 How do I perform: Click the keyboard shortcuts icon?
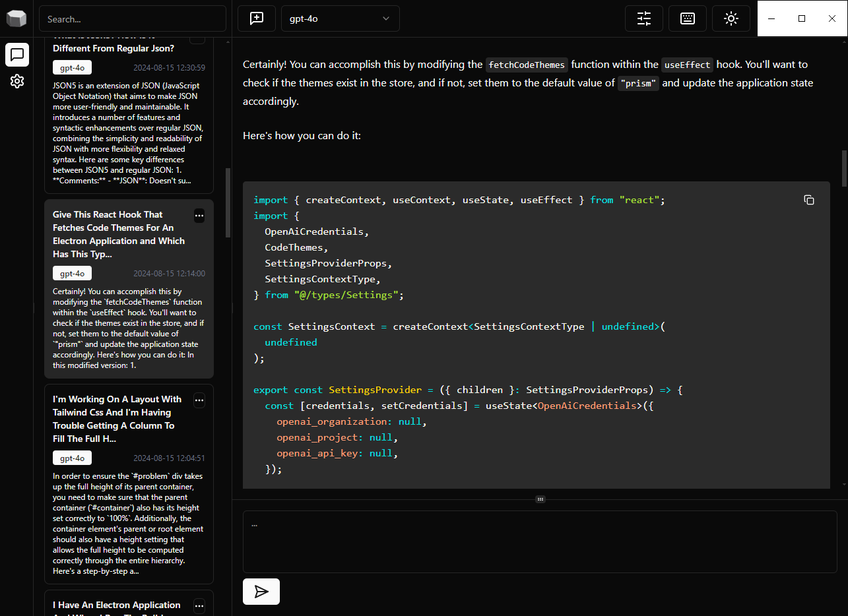pos(688,18)
